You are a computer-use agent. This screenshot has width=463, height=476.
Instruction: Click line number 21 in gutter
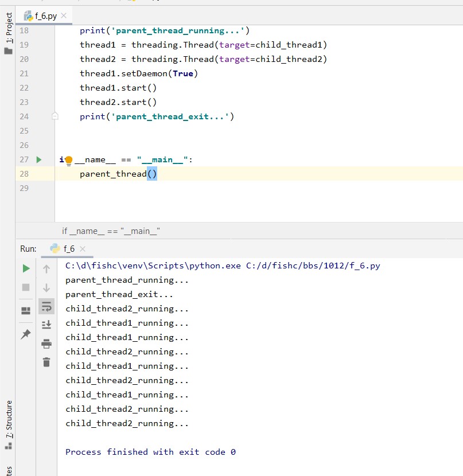(x=24, y=73)
